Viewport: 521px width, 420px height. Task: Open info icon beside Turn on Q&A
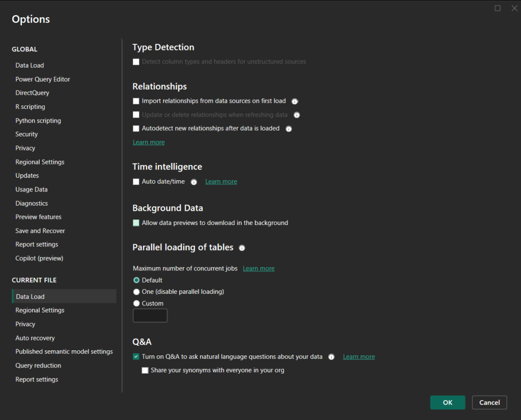[x=331, y=357]
